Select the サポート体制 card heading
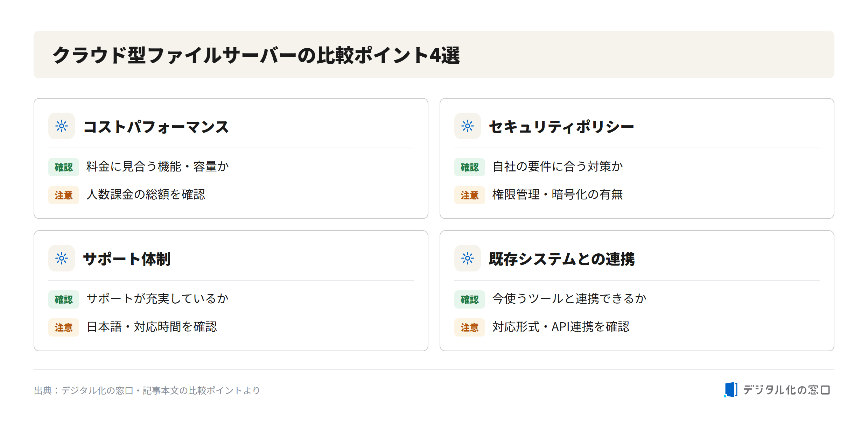Image resolution: width=868 pixels, height=431 pixels. (127, 259)
